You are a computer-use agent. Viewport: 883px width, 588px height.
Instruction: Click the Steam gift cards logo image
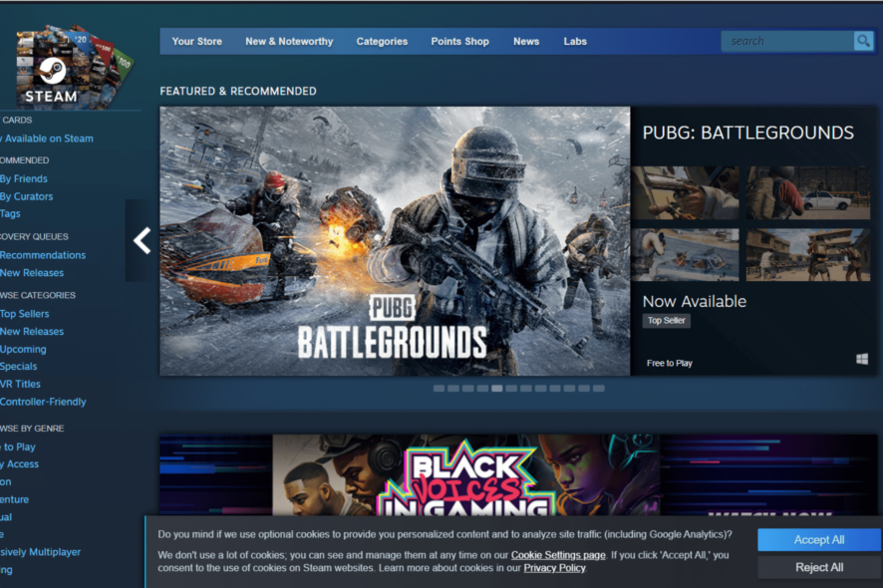[x=75, y=67]
